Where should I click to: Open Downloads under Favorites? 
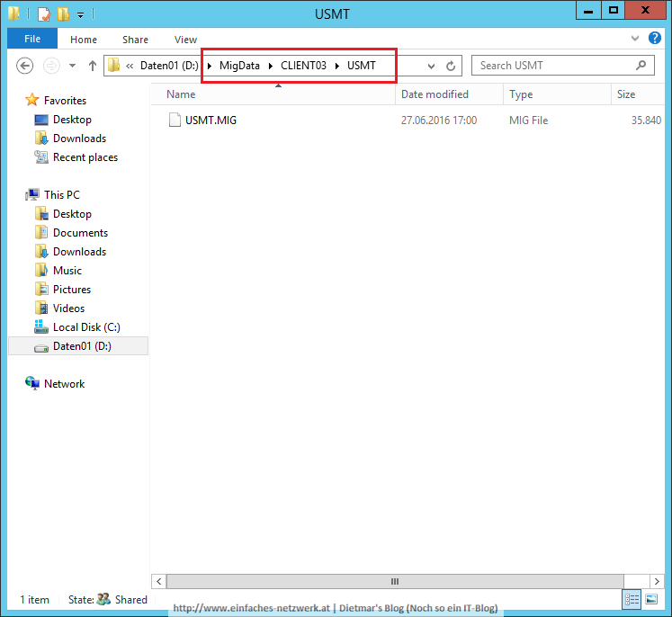[x=79, y=139]
